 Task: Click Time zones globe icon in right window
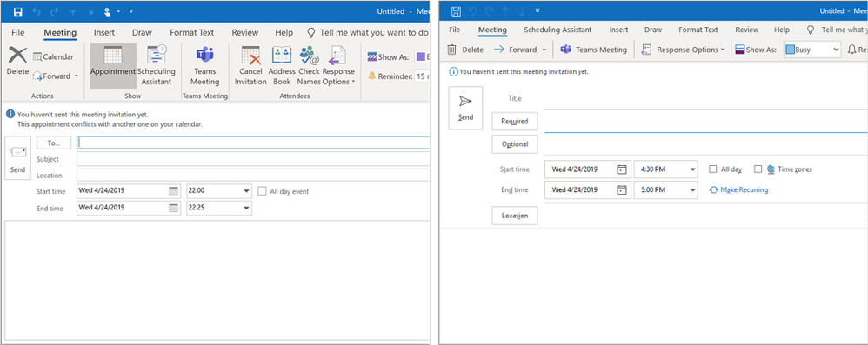(771, 169)
